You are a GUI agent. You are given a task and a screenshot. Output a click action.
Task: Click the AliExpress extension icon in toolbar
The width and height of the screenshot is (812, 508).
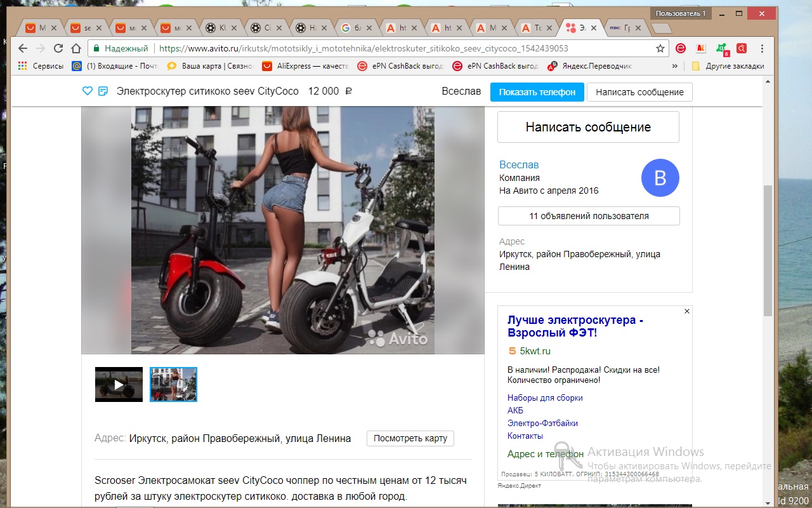pos(701,48)
